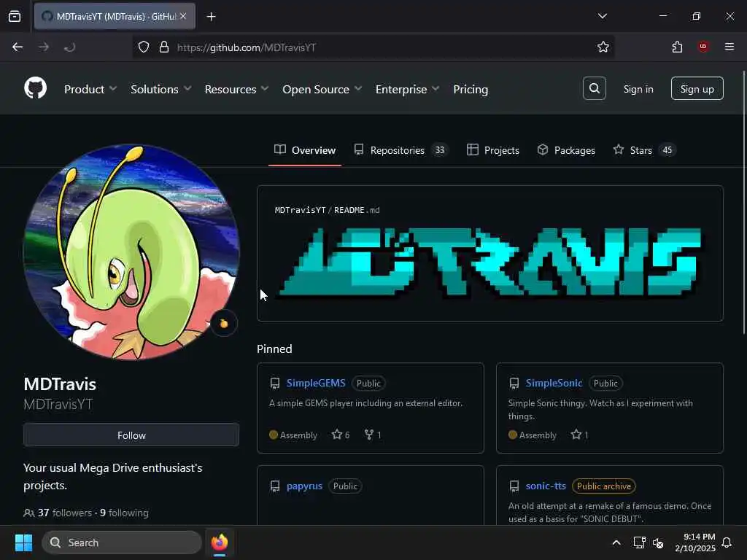Show hidden system tray icons
747x560 pixels.
pos(616,542)
